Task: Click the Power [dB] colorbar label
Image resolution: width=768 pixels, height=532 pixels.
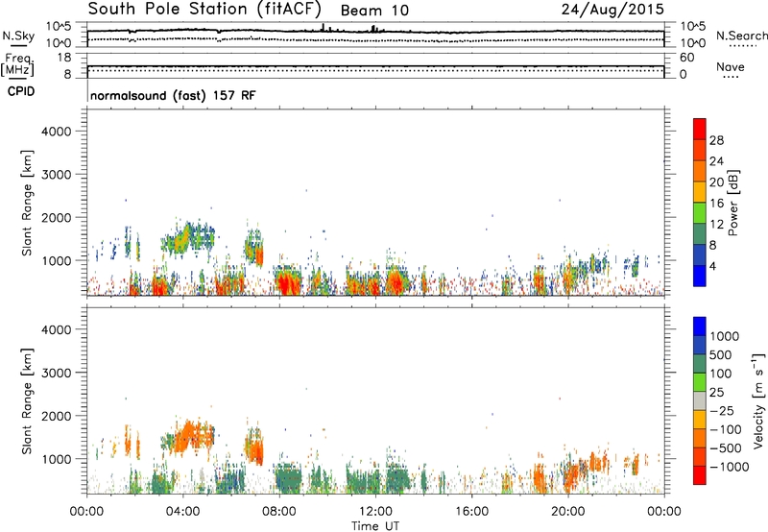Action: coord(733,203)
